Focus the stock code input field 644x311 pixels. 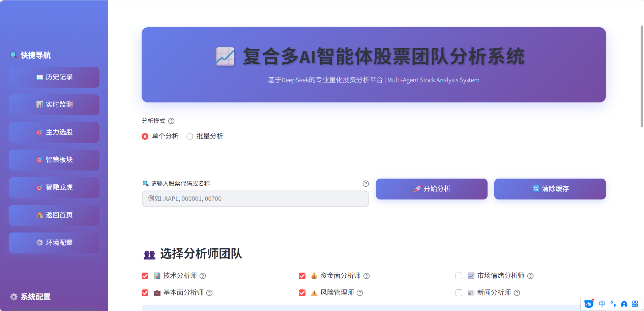255,199
